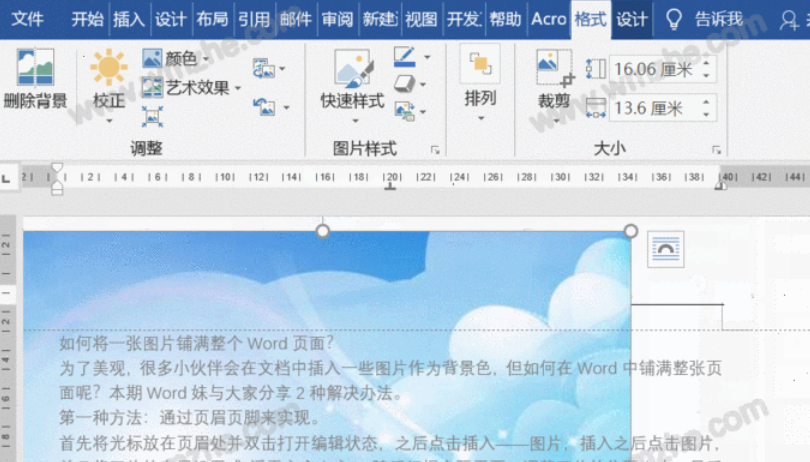
Task: Click the ruler tab selector icon
Action: tap(6, 179)
